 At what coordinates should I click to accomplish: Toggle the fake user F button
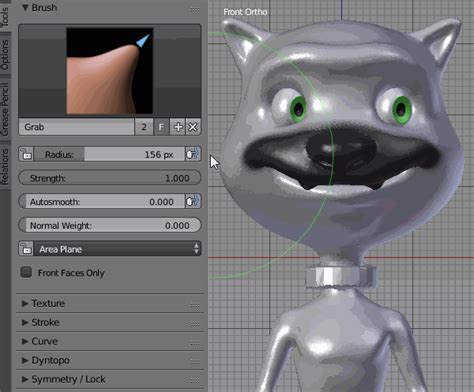[x=161, y=127]
